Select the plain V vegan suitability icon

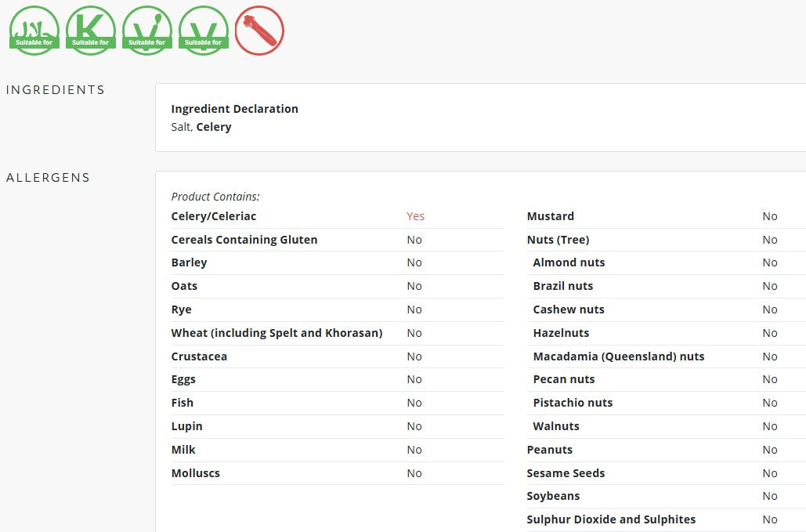(x=204, y=31)
